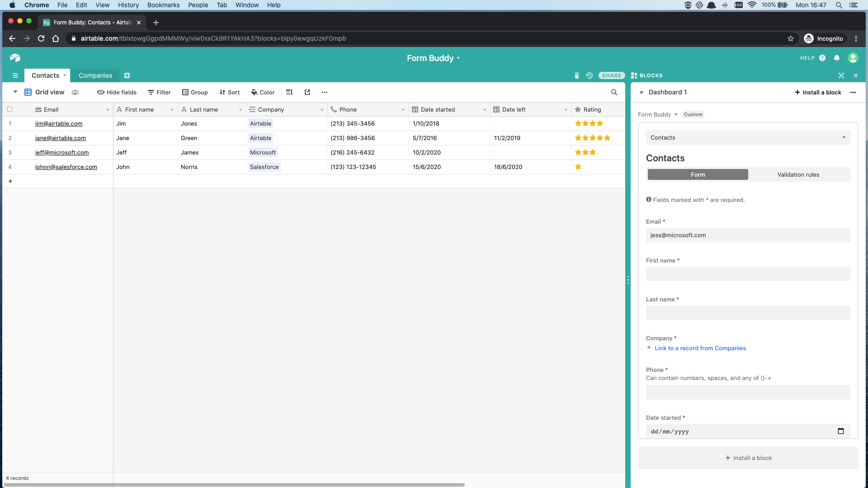Open the revision history clock icon
Screen dimensions: 868x488
pos(590,75)
